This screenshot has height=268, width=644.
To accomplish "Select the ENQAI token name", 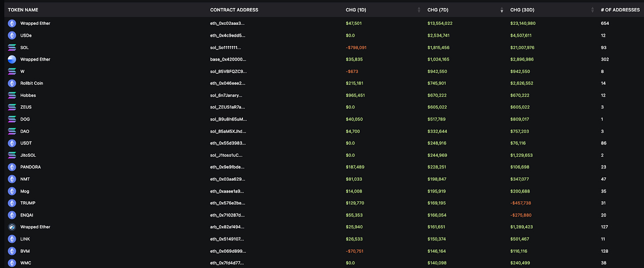I will coord(27,215).
